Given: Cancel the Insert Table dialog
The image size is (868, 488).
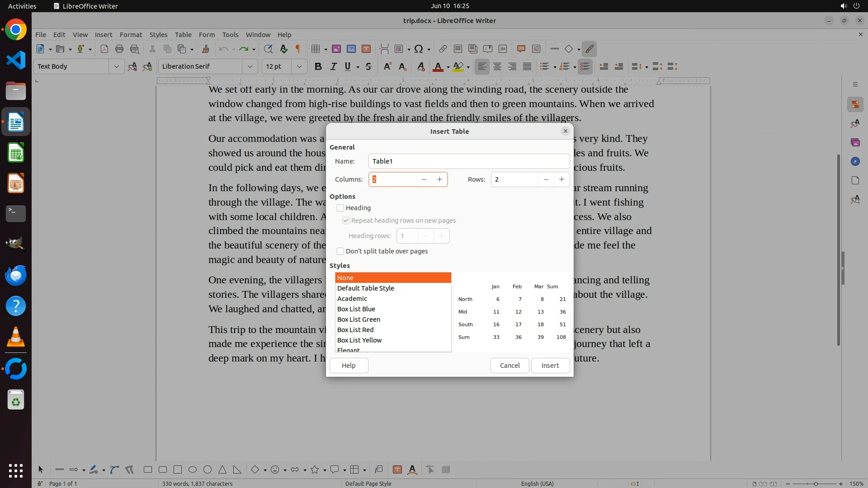Looking at the screenshot, I should coord(509,366).
